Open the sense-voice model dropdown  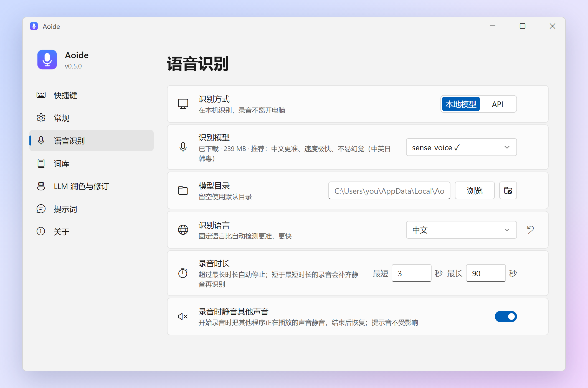[x=461, y=147]
